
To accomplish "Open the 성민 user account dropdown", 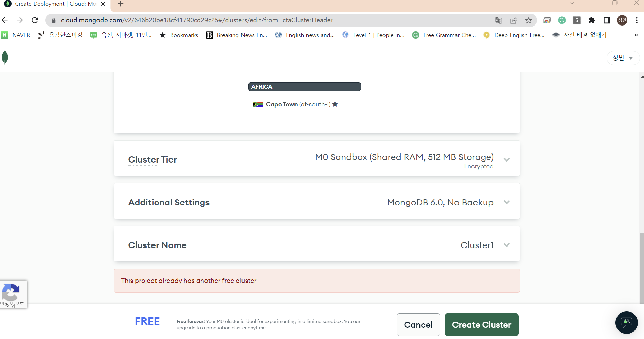I will click(623, 58).
